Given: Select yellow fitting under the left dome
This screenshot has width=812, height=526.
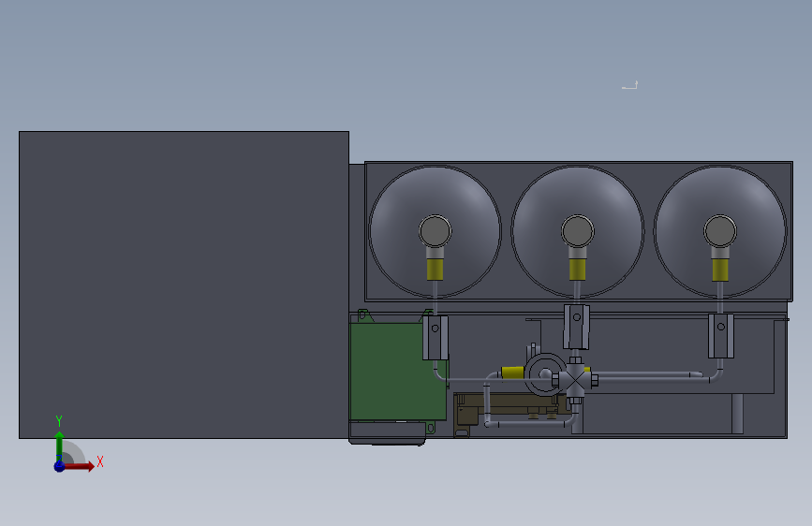Looking at the screenshot, I should point(435,270).
